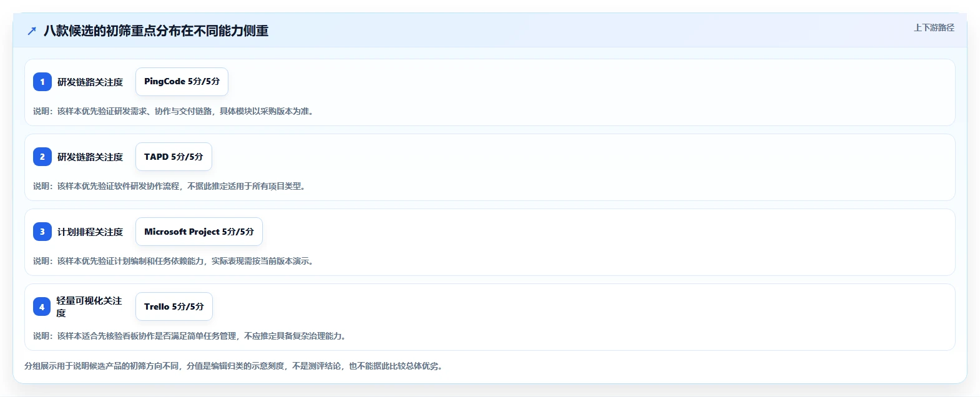Select the Microsoft Project 5分/5分 chip
This screenshot has width=980, height=397.
coord(199,232)
